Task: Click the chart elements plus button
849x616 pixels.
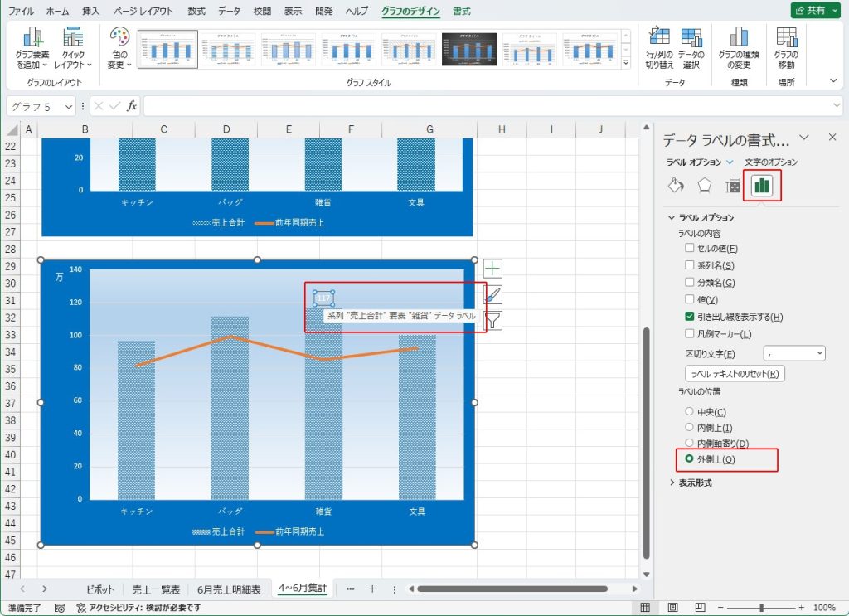Action: (x=493, y=268)
